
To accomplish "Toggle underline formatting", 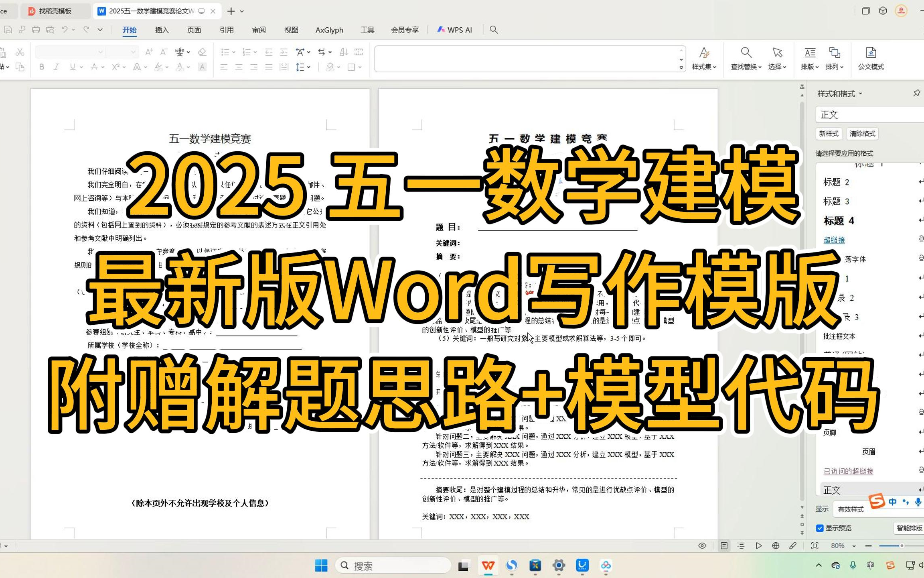I will [71, 67].
